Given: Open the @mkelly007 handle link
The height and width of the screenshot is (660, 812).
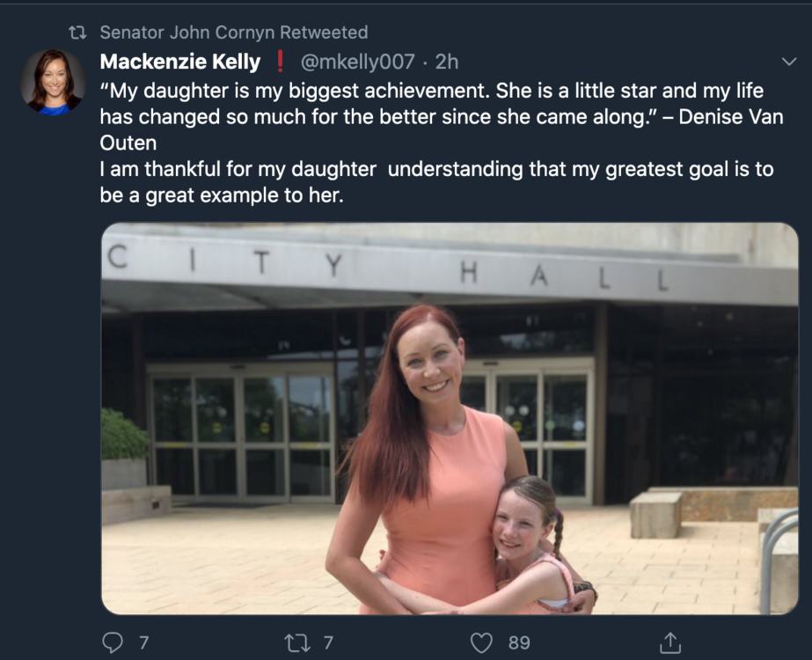Looking at the screenshot, I should 357,62.
